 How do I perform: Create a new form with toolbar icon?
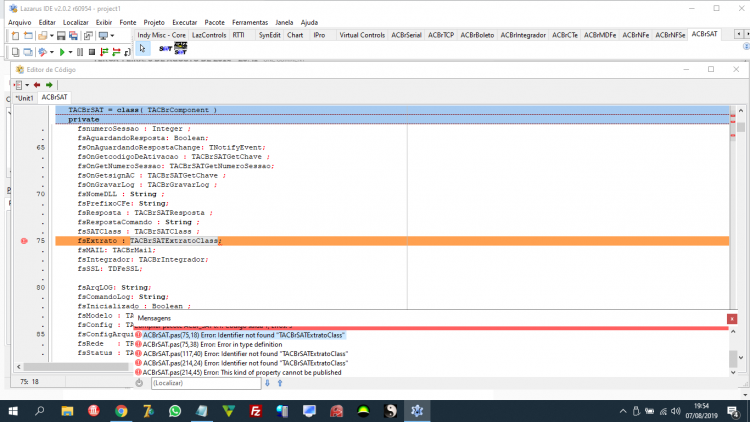click(x=28, y=36)
